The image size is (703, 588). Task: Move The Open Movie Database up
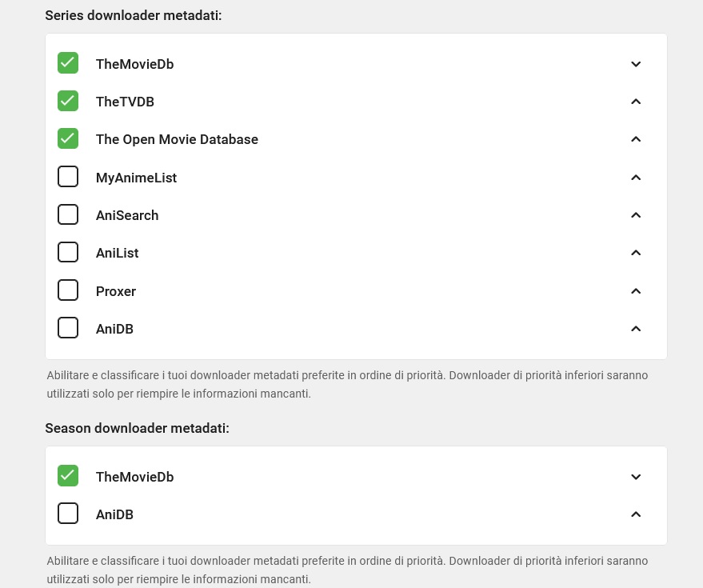tap(636, 139)
